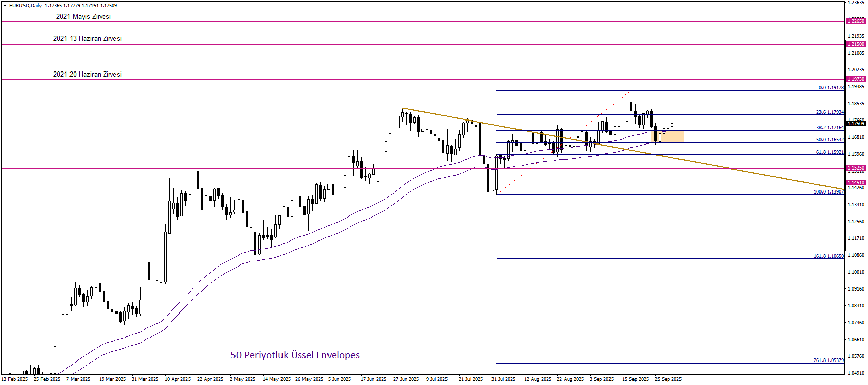Click the "15 Sep 2025" date label
Viewport: 868px width, 385px height.
[636, 379]
